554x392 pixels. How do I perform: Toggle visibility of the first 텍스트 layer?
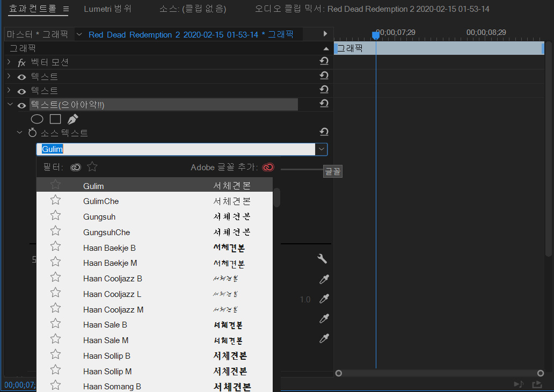21,77
